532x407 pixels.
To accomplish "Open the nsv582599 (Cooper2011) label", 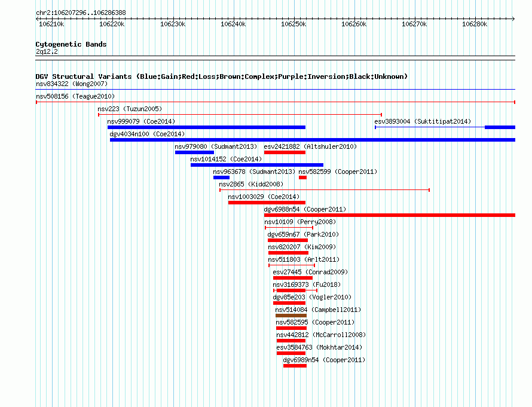I will point(338,172).
